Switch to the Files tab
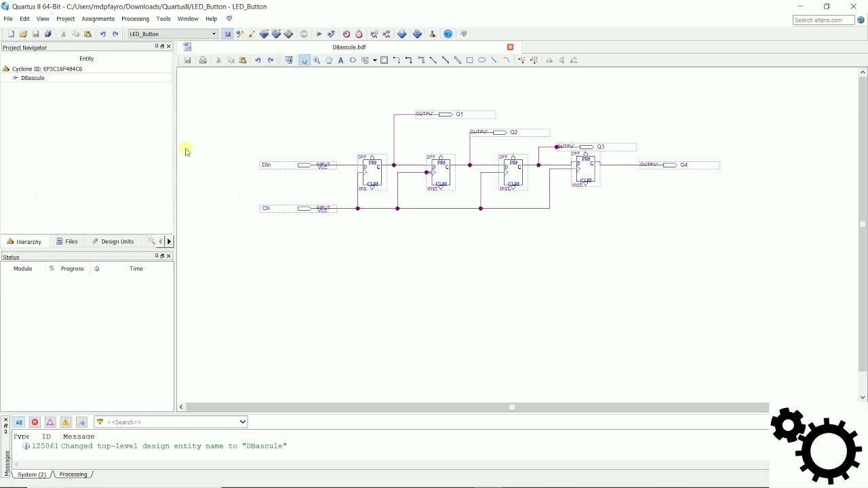Image resolution: width=868 pixels, height=488 pixels. [67, 241]
